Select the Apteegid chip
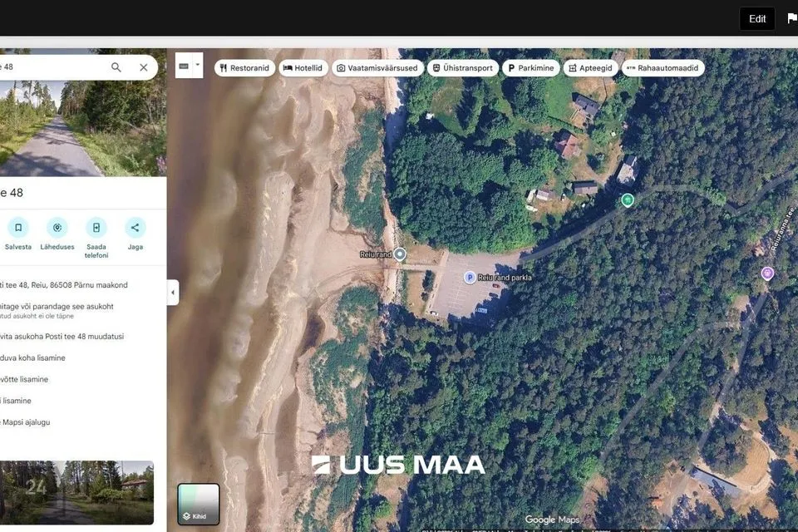Image resolution: width=798 pixels, height=532 pixels. click(590, 67)
